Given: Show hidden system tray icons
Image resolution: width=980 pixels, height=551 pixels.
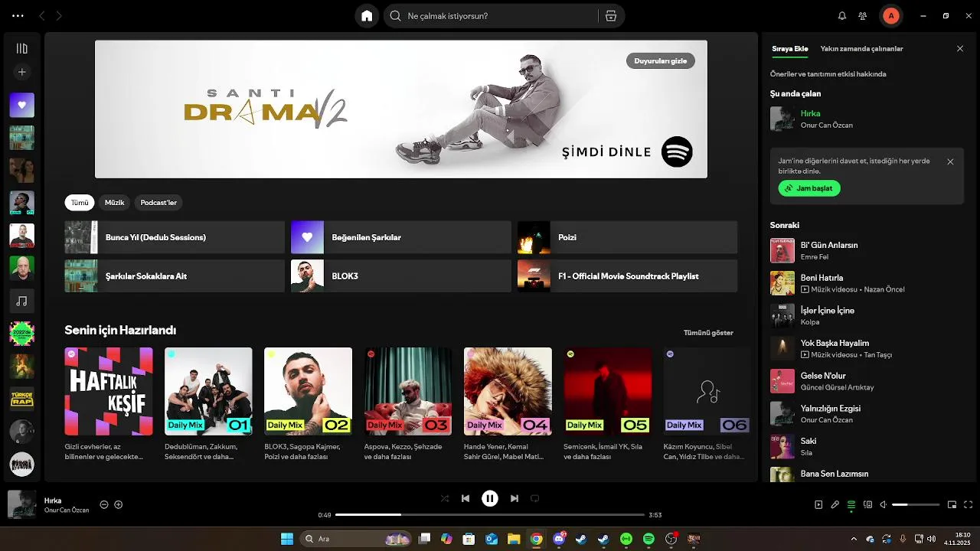Looking at the screenshot, I should [854, 539].
